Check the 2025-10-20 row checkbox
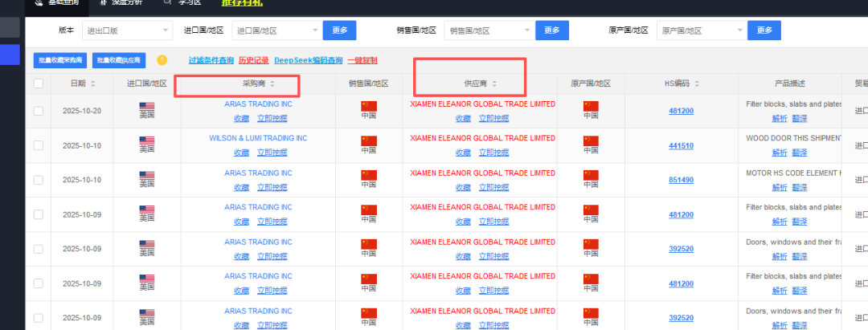 pyautogui.click(x=39, y=111)
